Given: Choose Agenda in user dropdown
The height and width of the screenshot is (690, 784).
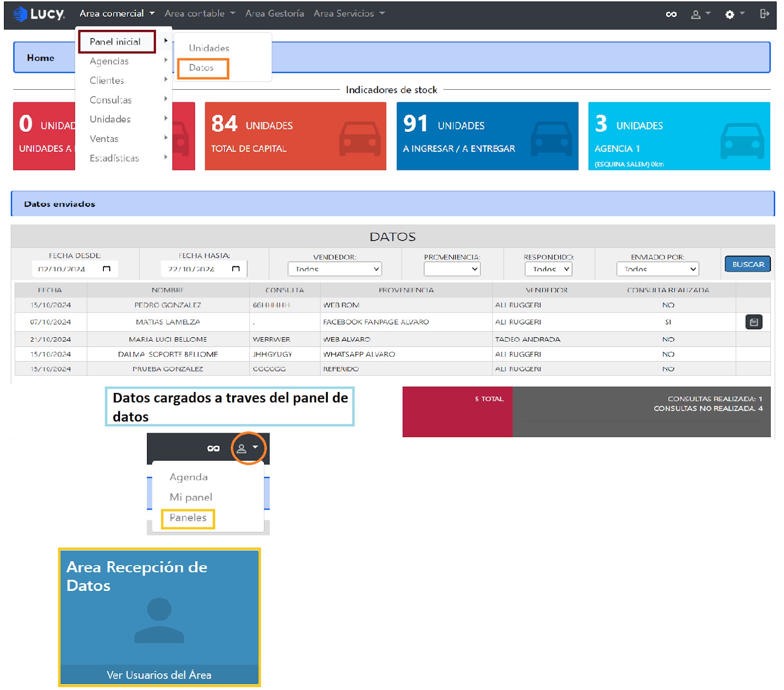Looking at the screenshot, I should tap(189, 477).
